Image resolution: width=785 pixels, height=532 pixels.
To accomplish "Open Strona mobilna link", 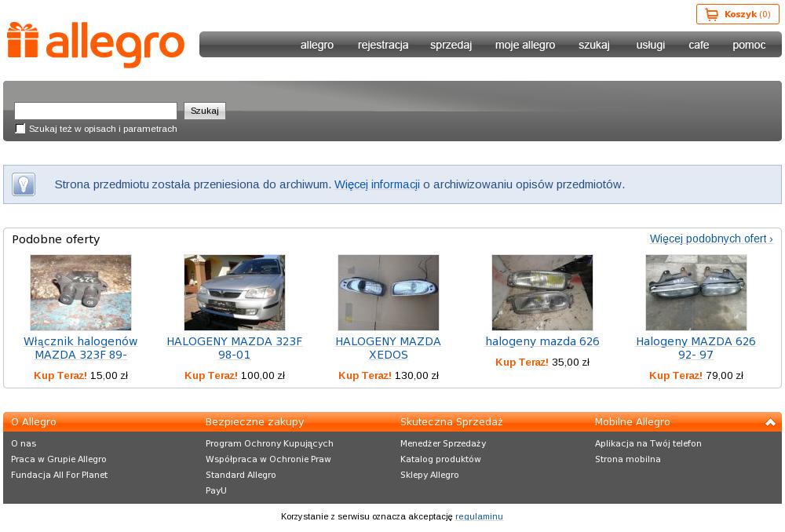I will [628, 460].
